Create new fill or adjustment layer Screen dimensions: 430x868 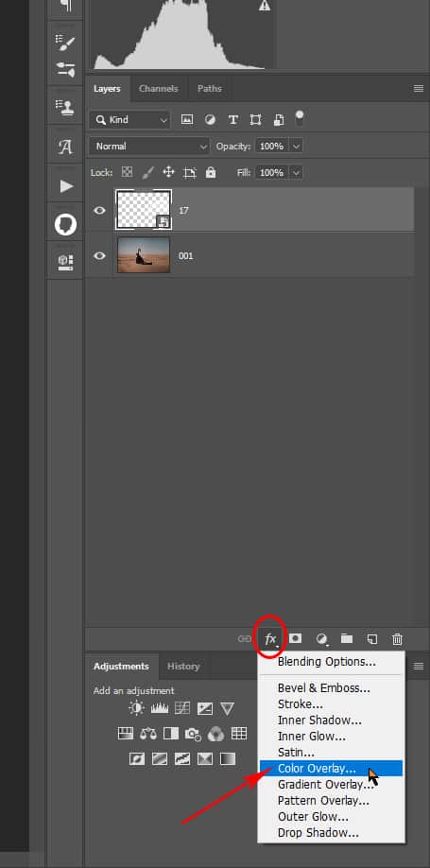coord(321,639)
